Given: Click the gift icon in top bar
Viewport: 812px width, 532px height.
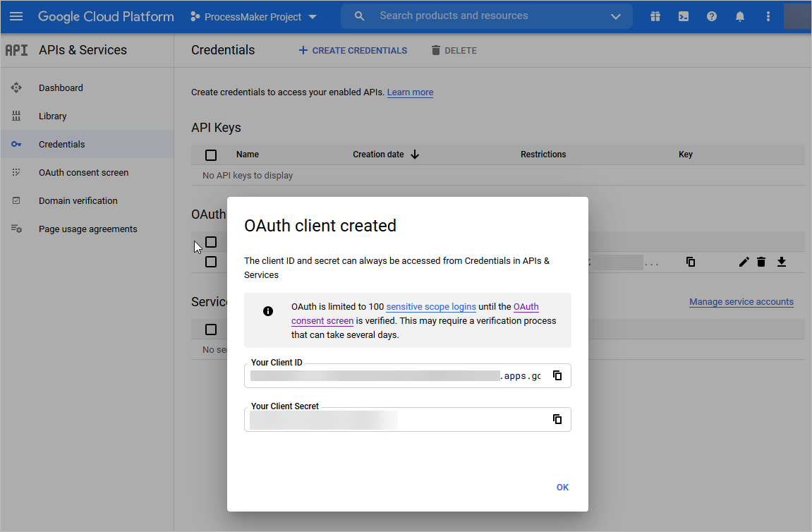Looking at the screenshot, I should [x=655, y=16].
